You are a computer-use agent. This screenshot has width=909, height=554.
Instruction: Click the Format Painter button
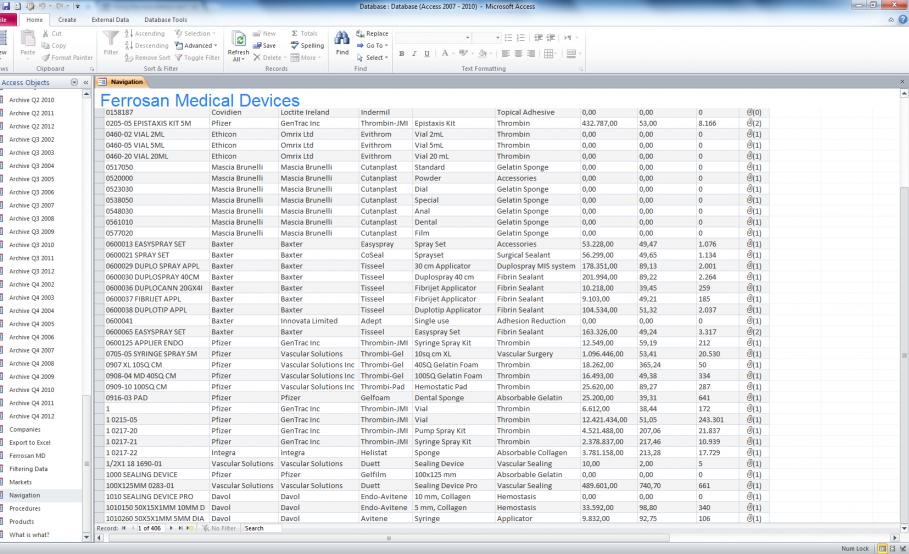pyautogui.click(x=67, y=58)
